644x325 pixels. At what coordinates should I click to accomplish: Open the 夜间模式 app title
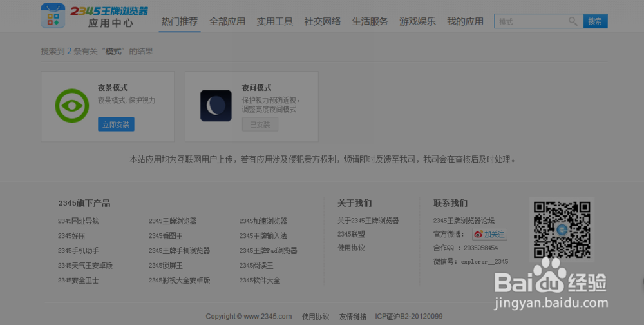(x=257, y=88)
